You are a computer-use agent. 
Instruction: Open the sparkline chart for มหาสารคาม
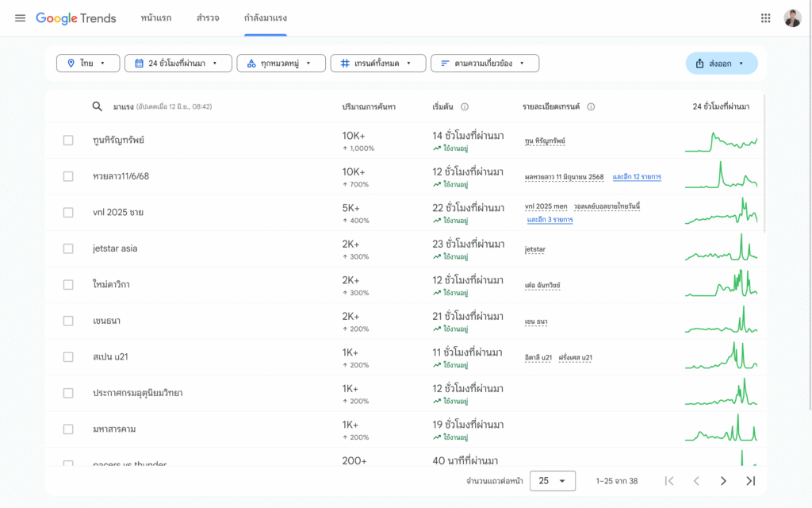(721, 428)
